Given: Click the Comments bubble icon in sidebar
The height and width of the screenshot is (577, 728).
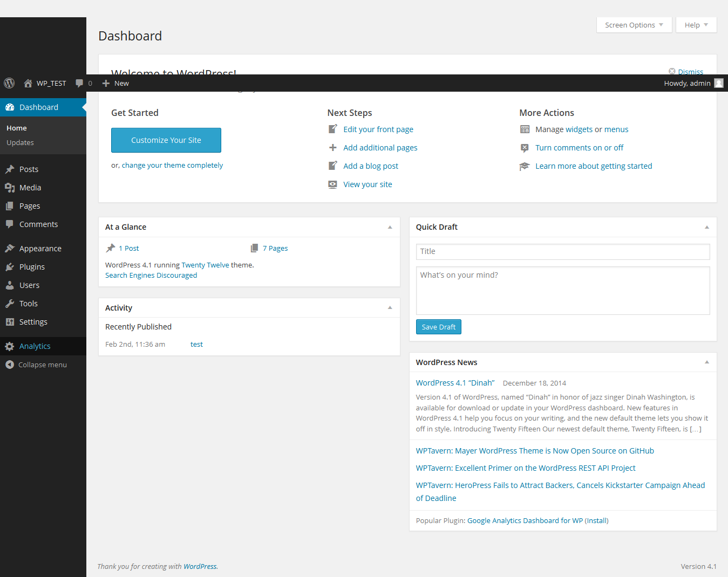Looking at the screenshot, I should point(10,224).
